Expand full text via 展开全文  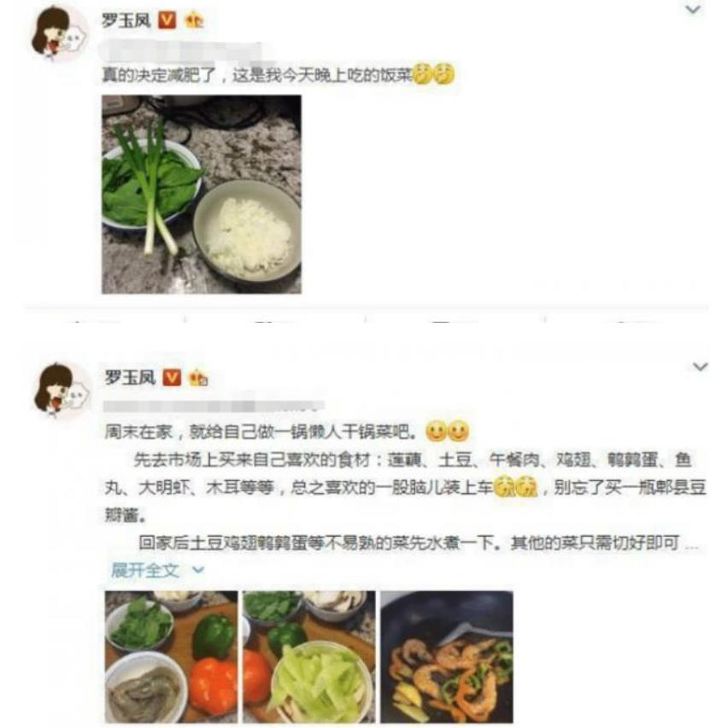coord(157,570)
